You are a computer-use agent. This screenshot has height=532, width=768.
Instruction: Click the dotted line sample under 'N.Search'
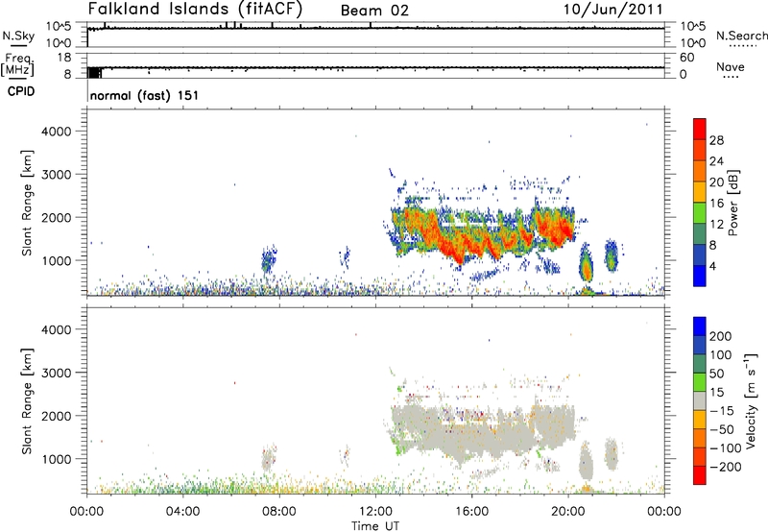[x=743, y=46]
